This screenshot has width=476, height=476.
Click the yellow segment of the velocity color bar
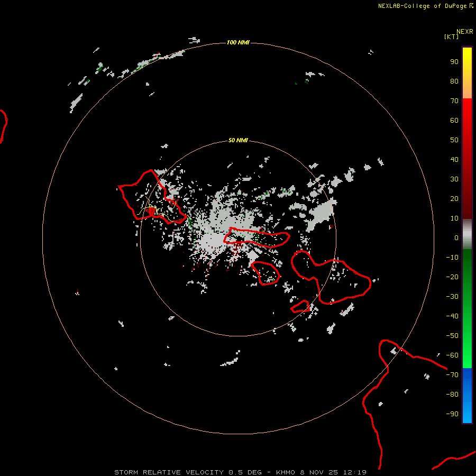(x=467, y=73)
